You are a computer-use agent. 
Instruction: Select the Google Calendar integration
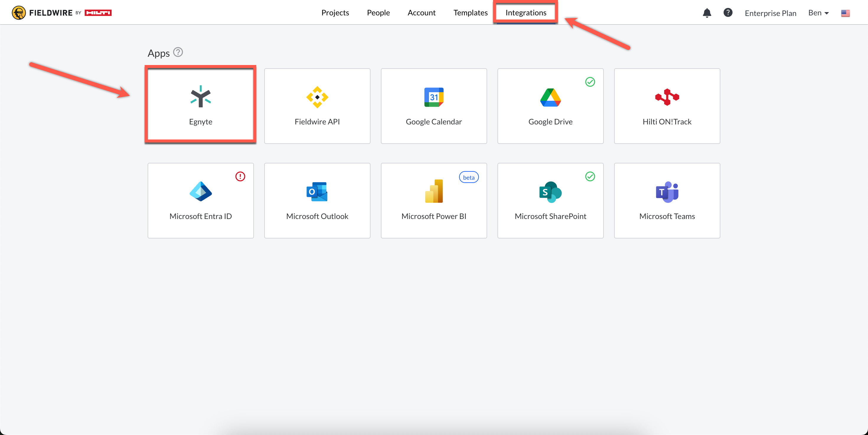(x=434, y=106)
